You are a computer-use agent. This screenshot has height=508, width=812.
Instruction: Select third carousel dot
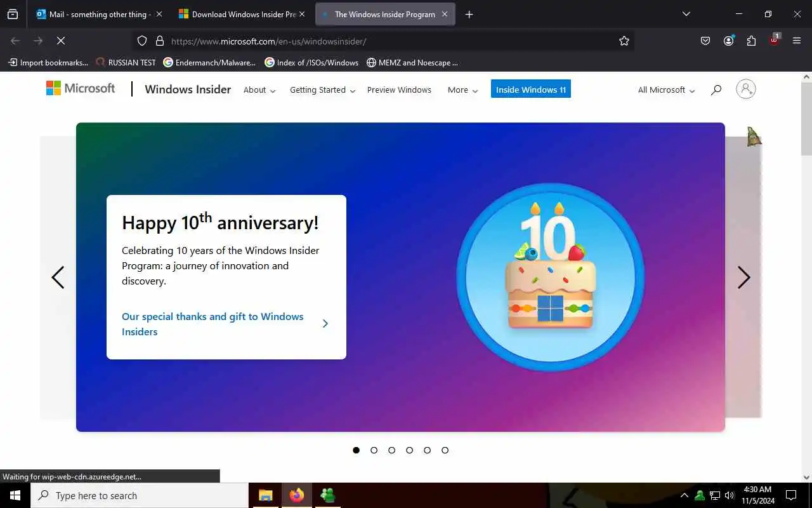[391, 450]
